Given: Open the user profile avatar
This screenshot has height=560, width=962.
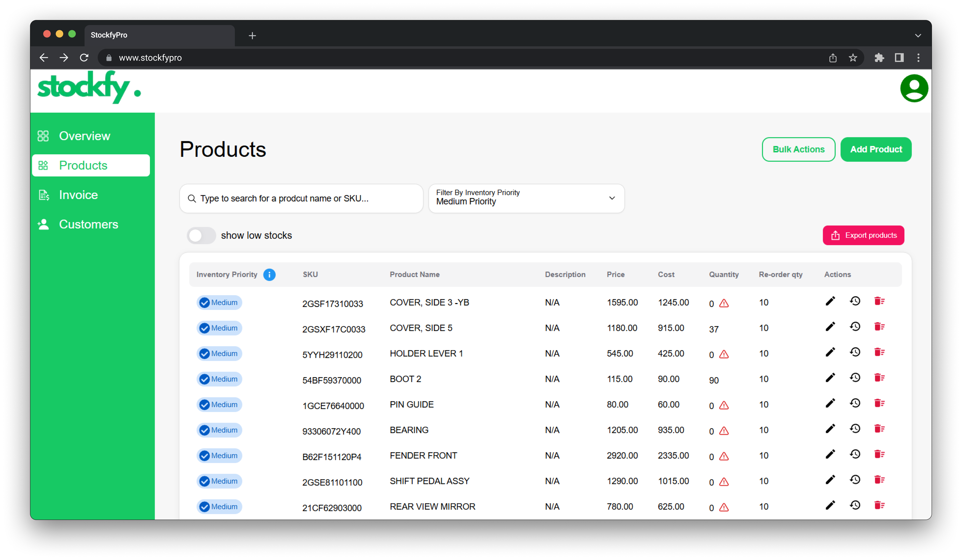Looking at the screenshot, I should (914, 88).
